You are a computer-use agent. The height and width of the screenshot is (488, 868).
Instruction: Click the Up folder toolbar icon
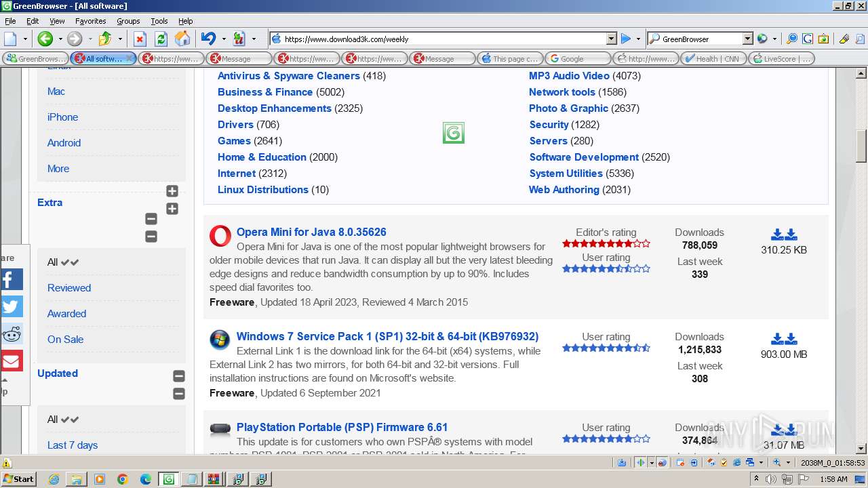(x=105, y=39)
